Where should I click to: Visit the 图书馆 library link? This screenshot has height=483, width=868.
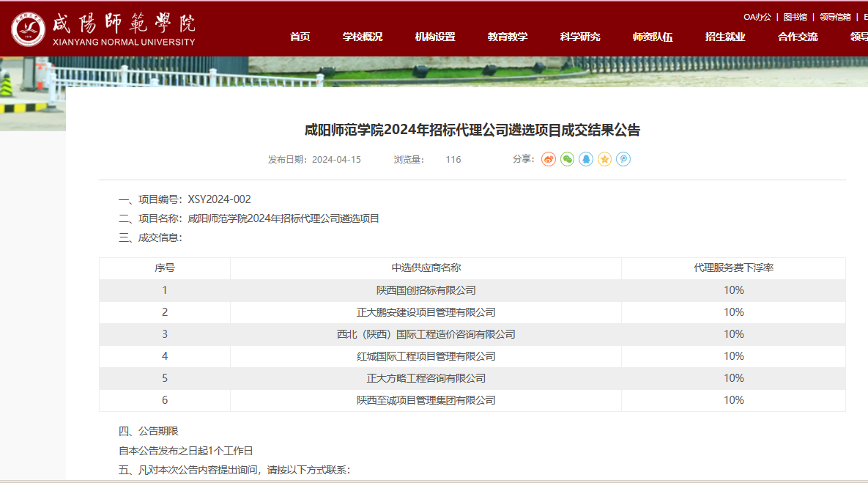pyautogui.click(x=795, y=17)
